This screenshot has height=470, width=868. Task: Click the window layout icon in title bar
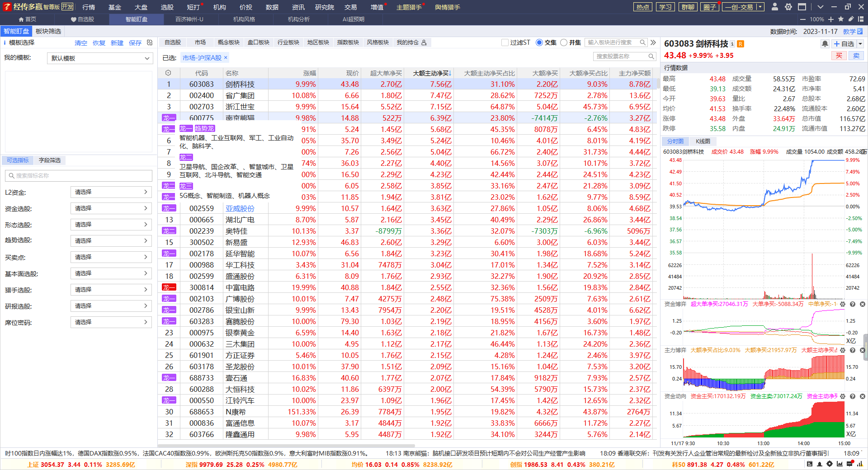(x=802, y=7)
